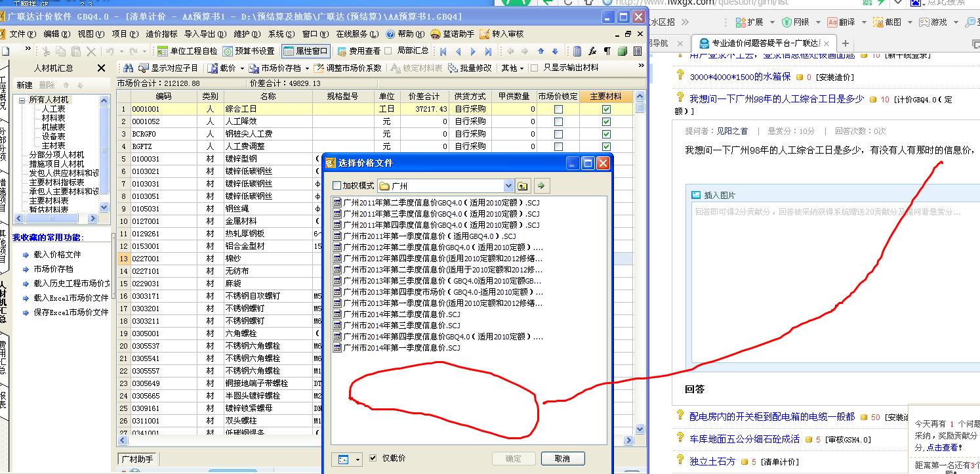Click green arrow icon in price dialog
Image resolution: width=980 pixels, height=474 pixels.
pos(541,186)
